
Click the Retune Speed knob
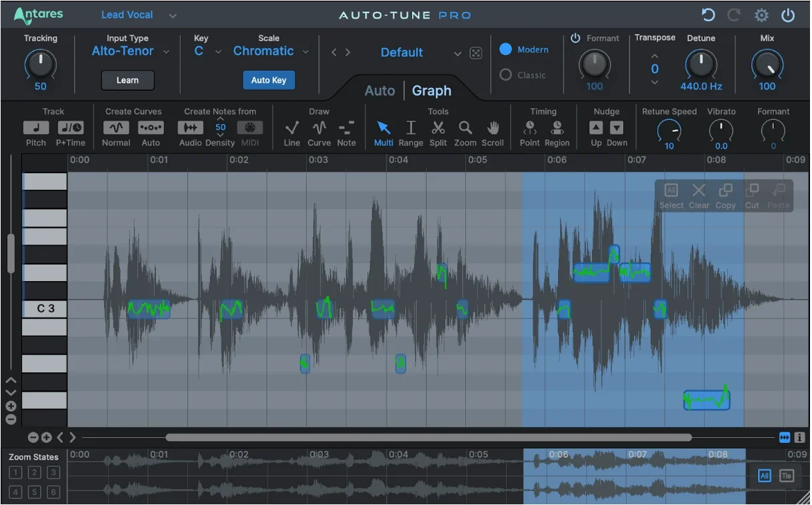669,131
